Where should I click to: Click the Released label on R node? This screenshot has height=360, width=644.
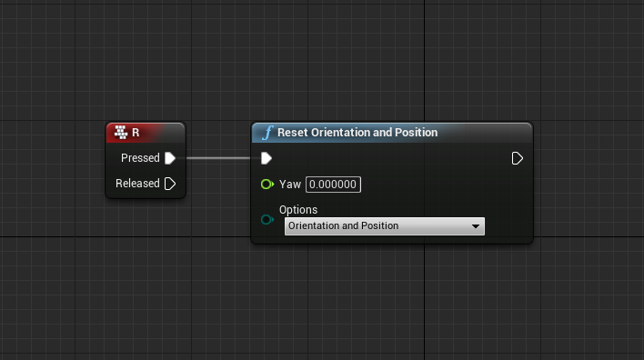coord(137,184)
